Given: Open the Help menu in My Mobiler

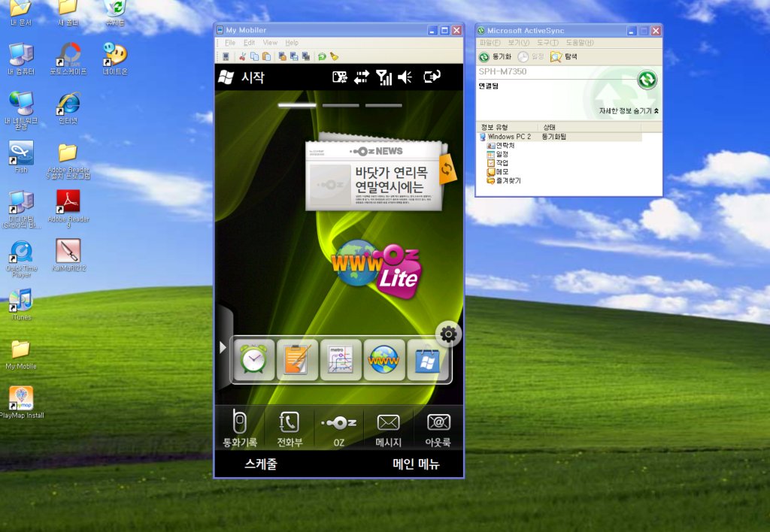Looking at the screenshot, I should click(x=292, y=43).
